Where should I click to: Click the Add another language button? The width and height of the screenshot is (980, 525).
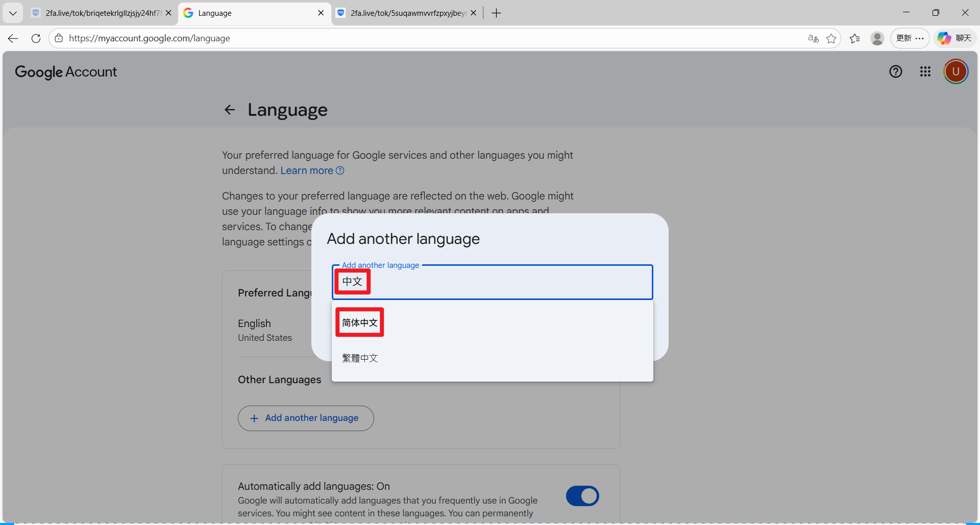(x=306, y=418)
